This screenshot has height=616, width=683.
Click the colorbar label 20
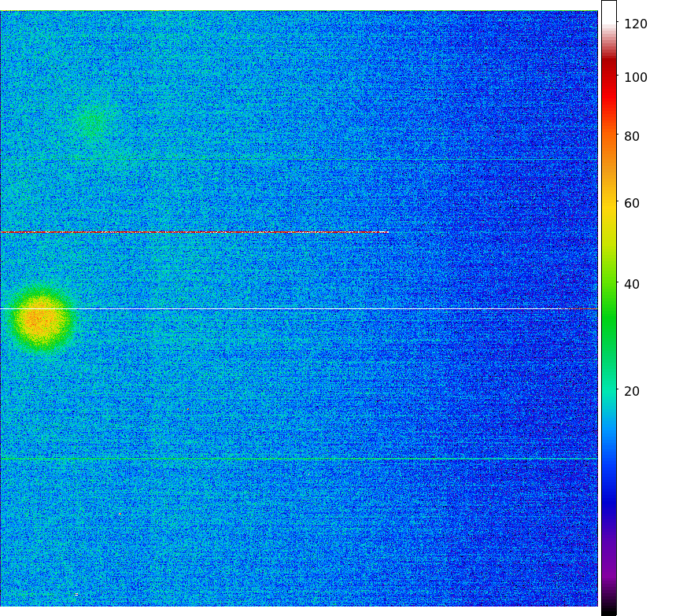pyautogui.click(x=632, y=392)
